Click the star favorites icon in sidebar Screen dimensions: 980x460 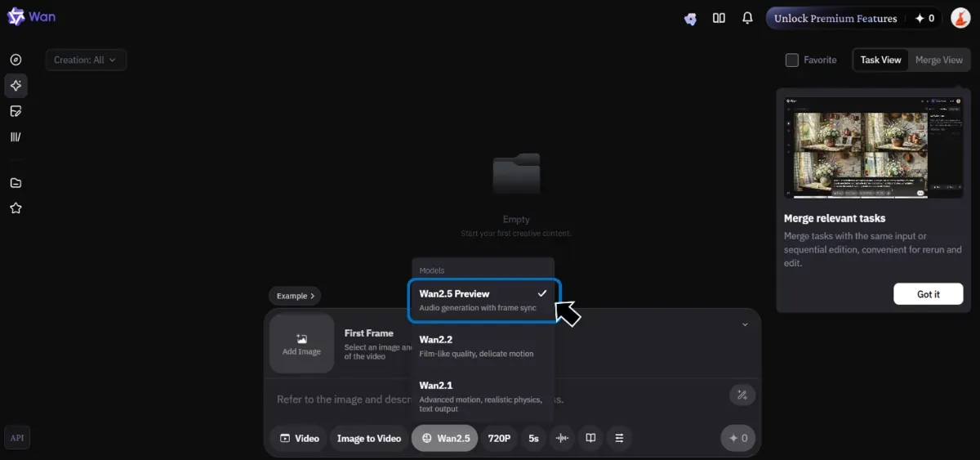16,208
